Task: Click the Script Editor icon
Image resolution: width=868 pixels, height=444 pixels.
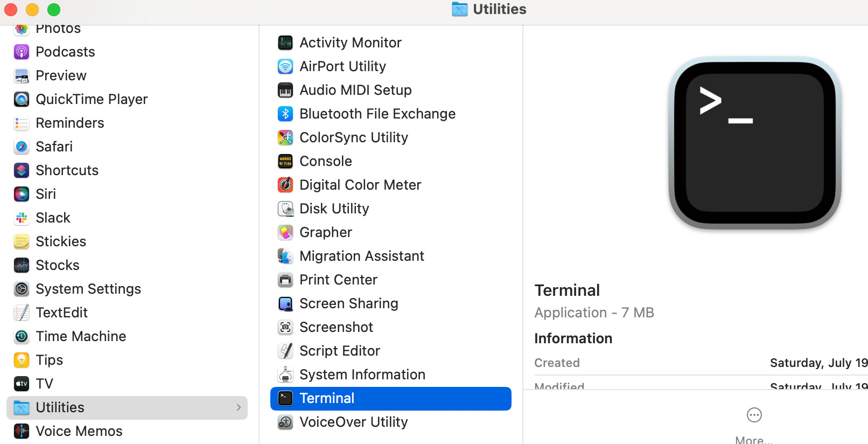Action: click(x=285, y=351)
